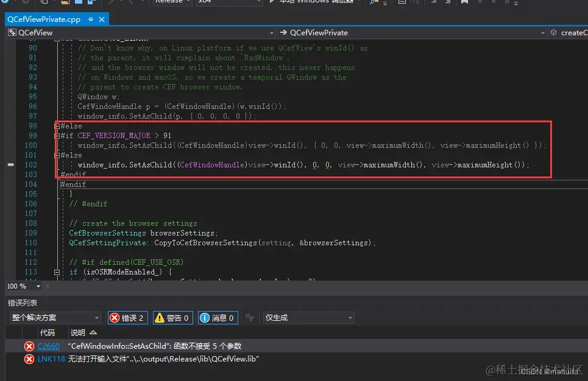Screen dimensions: 588x381
Task: Click the 错误列表 panel title
Action: click(x=23, y=302)
